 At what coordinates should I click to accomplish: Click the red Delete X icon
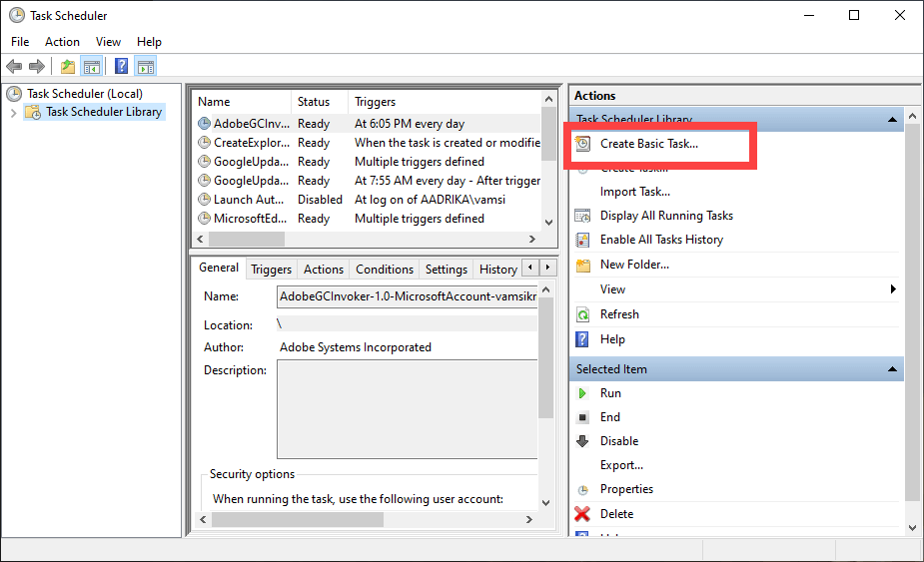(582, 514)
